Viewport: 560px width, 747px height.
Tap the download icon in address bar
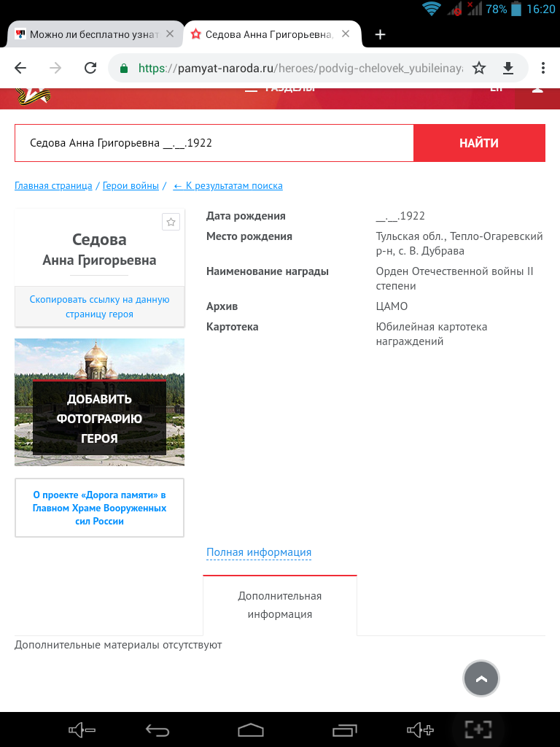pyautogui.click(x=508, y=68)
